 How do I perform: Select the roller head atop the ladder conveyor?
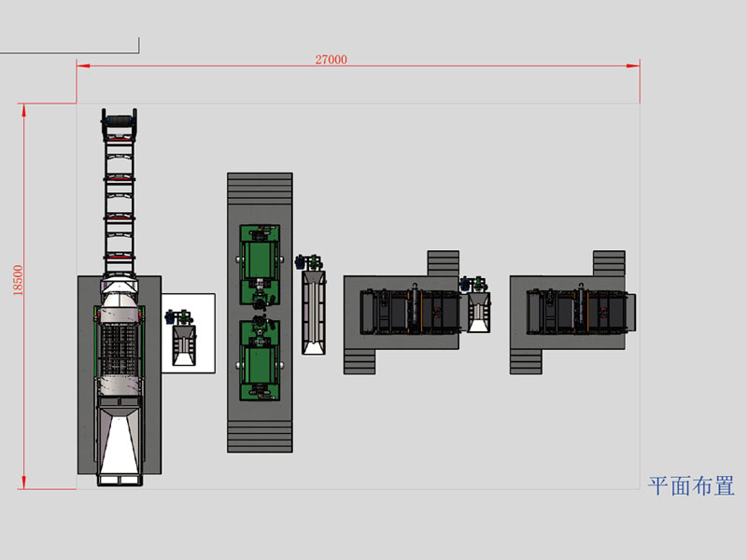(x=120, y=122)
